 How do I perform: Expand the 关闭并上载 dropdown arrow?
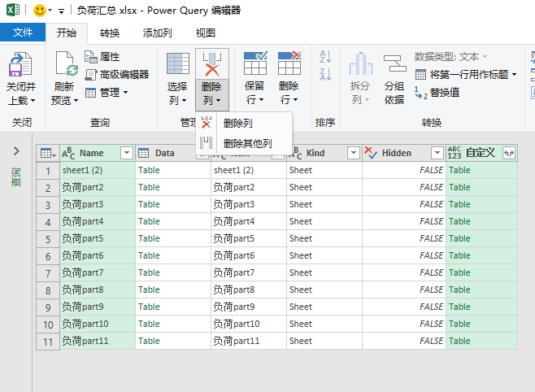33,101
